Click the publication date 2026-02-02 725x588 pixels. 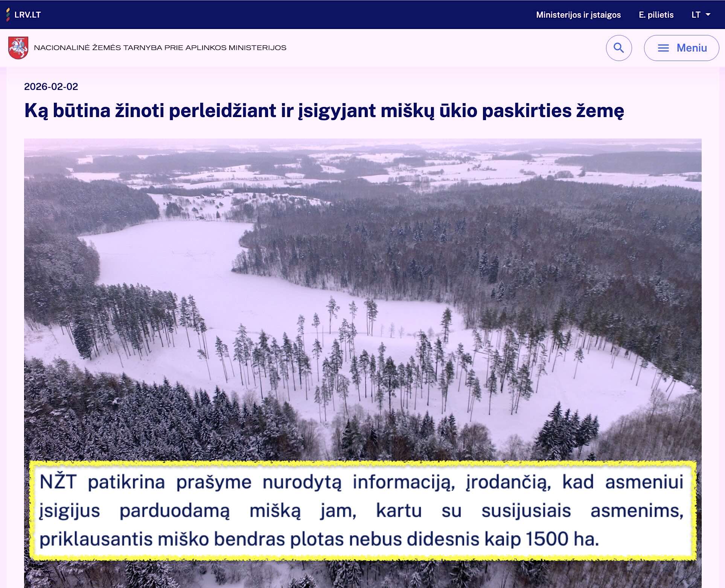(x=51, y=87)
